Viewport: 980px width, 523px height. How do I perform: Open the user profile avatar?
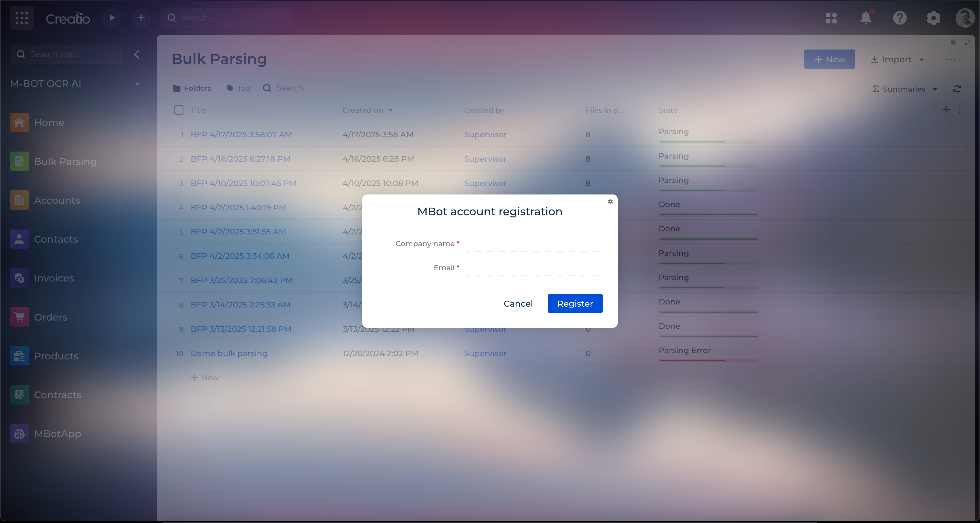[x=965, y=18]
